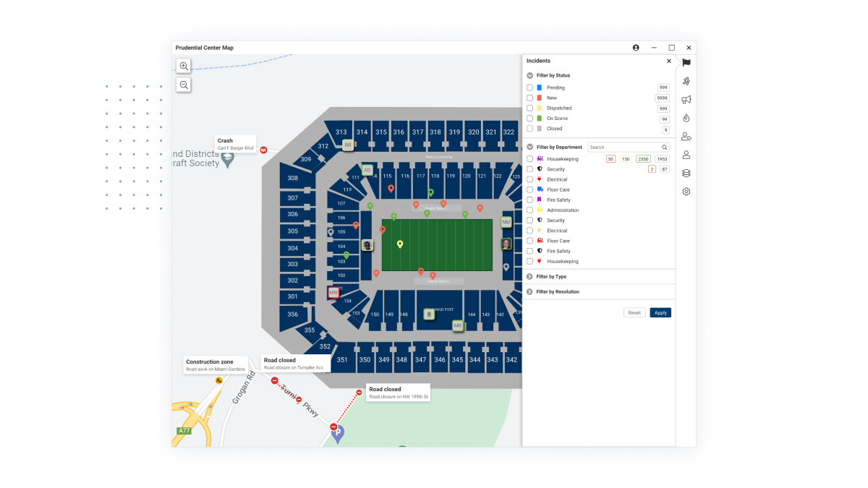Open the megaphone announcements panel
The width and height of the screenshot is (868, 488).
click(x=686, y=99)
